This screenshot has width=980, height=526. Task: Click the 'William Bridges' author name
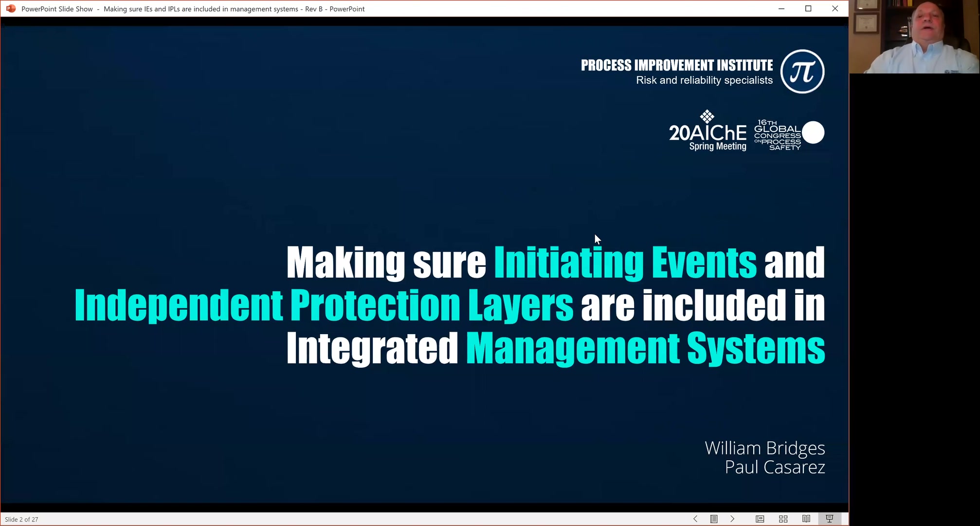tap(764, 448)
